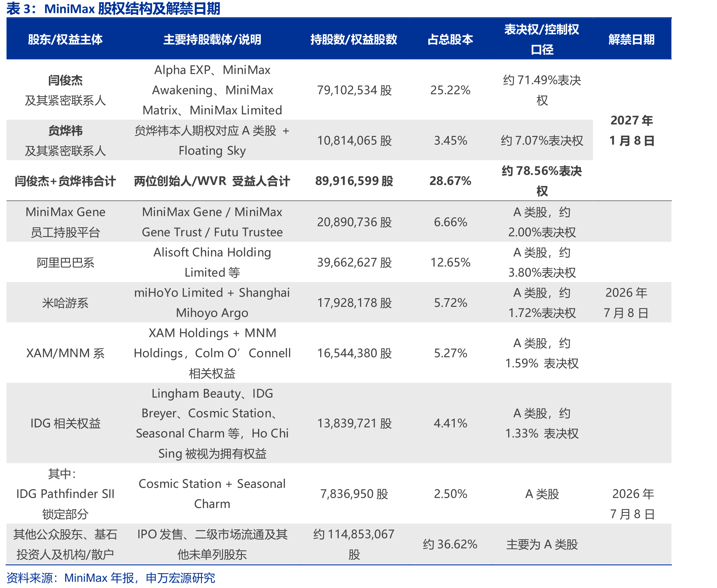Viewport: 717px width, 588px height.
Task: Click the IDG Pathfinder row cell 'A 类股'
Action: point(542,494)
